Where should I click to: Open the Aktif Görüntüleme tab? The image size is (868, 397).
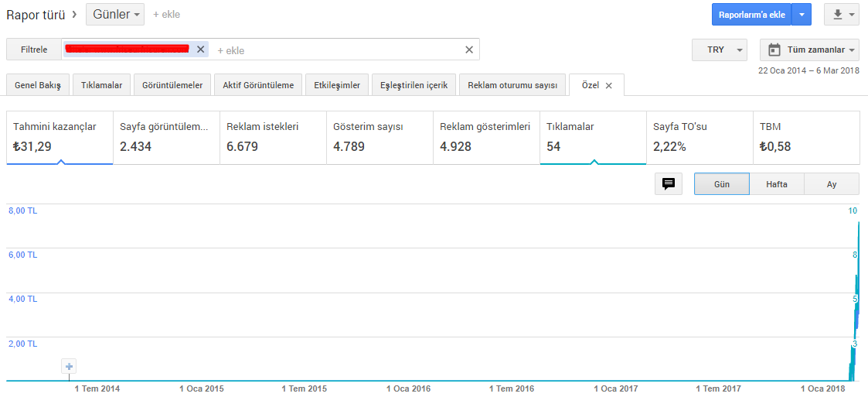(x=258, y=85)
